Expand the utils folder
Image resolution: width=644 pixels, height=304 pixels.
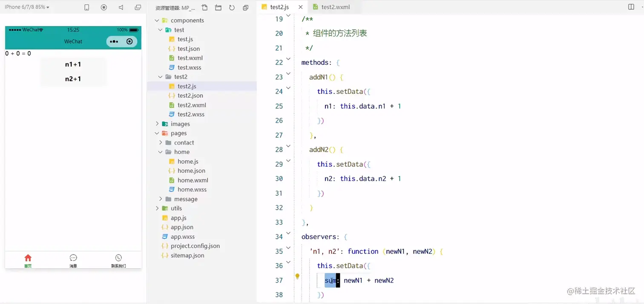tap(157, 208)
